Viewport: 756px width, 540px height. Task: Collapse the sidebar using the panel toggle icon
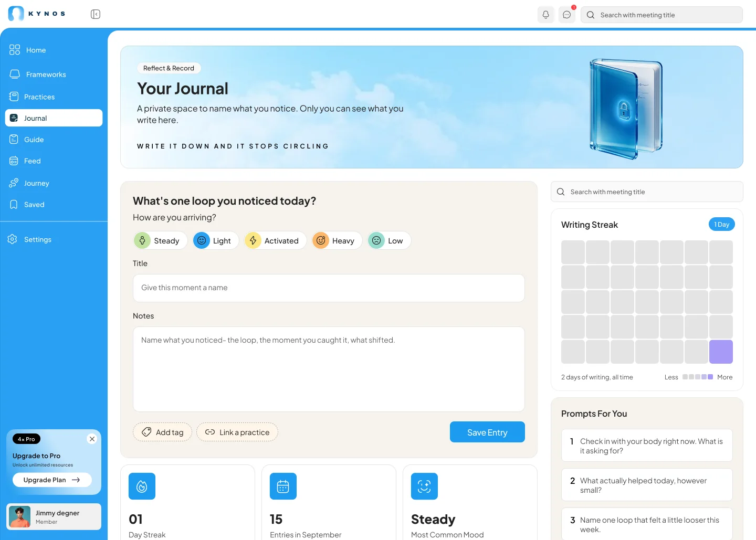(96, 14)
